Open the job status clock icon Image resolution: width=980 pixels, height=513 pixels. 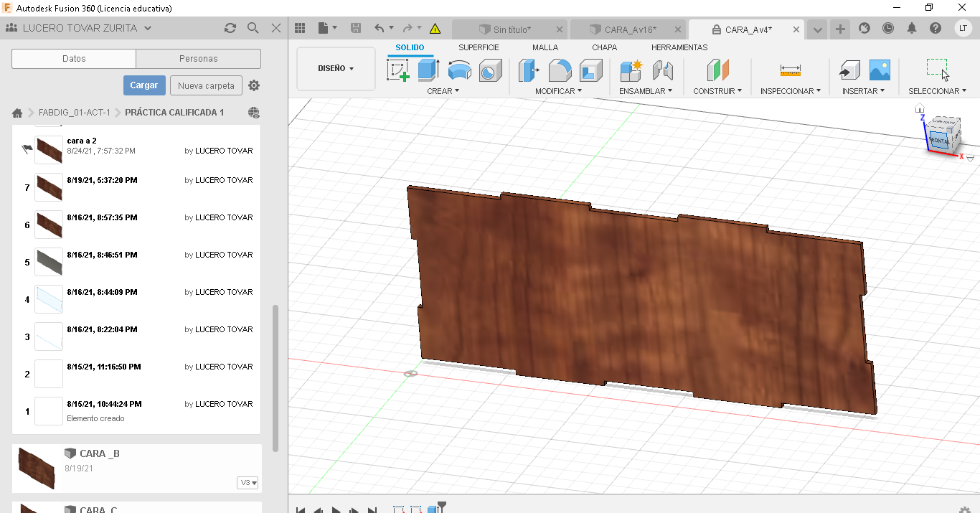(x=888, y=28)
